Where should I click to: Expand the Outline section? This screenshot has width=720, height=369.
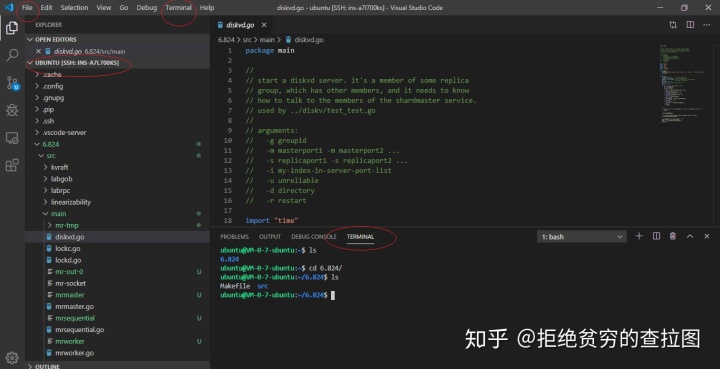coord(118,366)
